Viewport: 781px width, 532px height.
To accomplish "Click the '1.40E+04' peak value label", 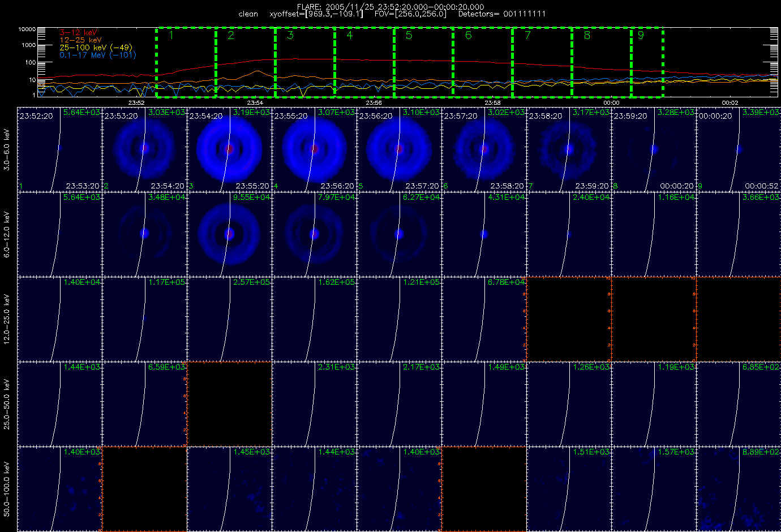I will [x=81, y=282].
